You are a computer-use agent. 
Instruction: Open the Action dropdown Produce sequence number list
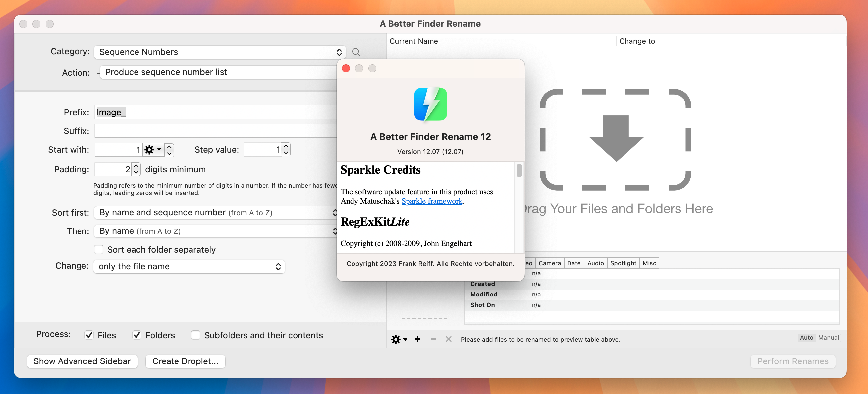click(x=218, y=72)
